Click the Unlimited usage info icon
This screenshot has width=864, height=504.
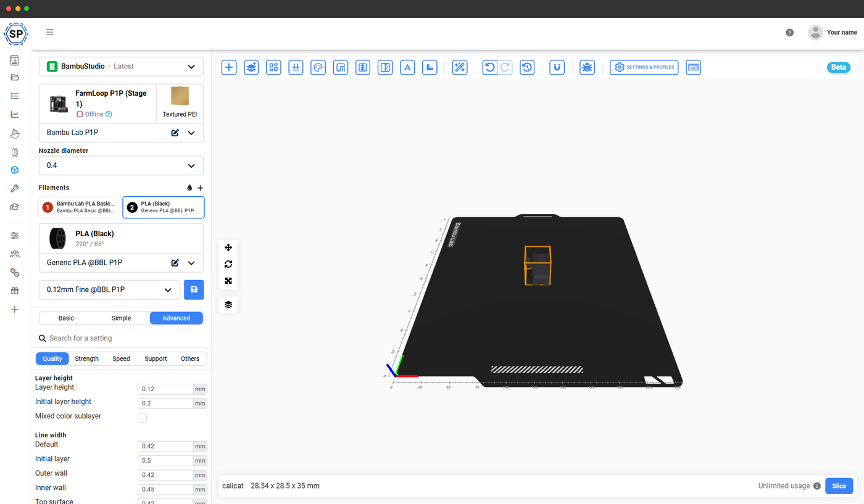click(x=817, y=486)
